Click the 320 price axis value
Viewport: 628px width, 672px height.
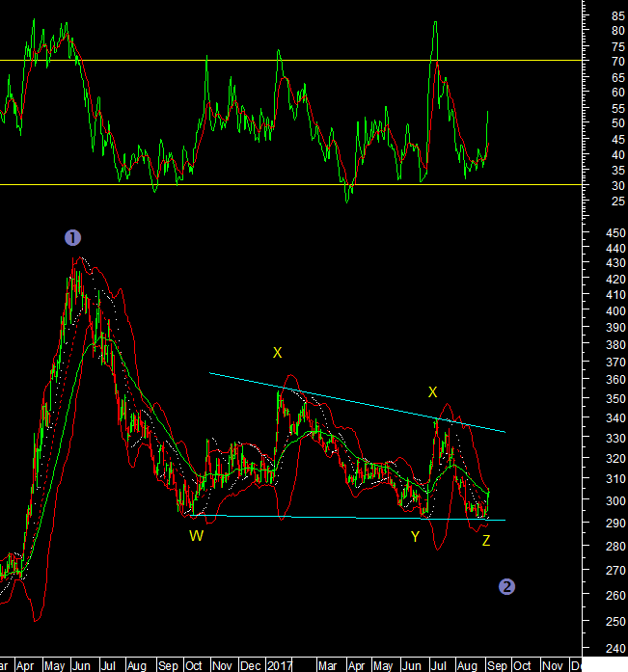pyautogui.click(x=615, y=459)
